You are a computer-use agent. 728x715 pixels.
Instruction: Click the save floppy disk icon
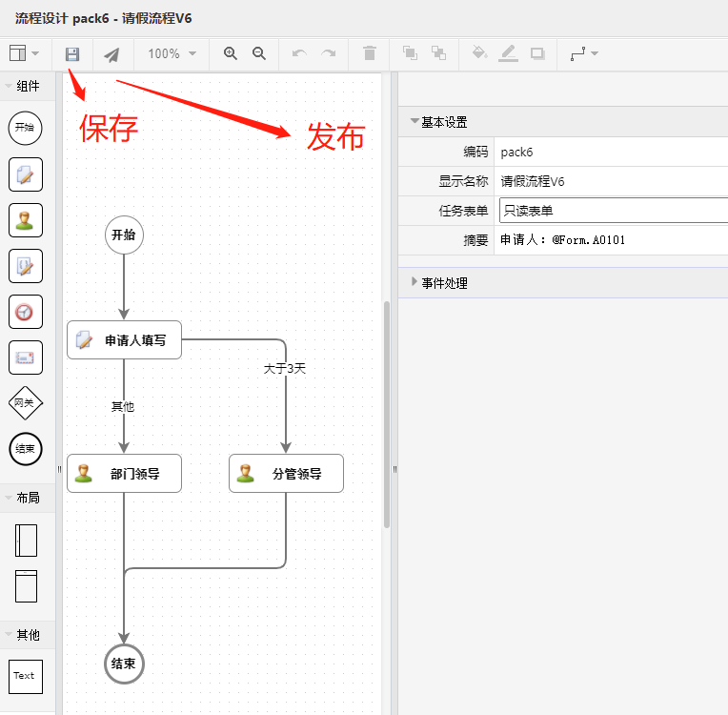72,54
